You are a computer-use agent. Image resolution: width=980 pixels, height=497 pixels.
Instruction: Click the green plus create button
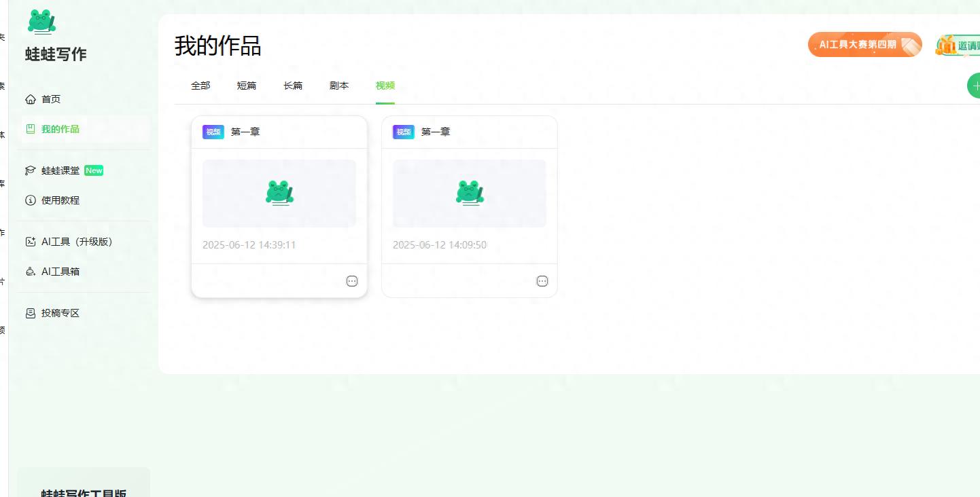(x=976, y=86)
